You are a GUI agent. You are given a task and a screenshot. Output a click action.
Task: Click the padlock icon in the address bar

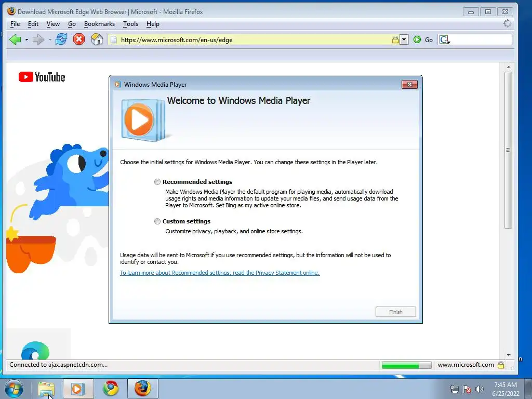395,39
